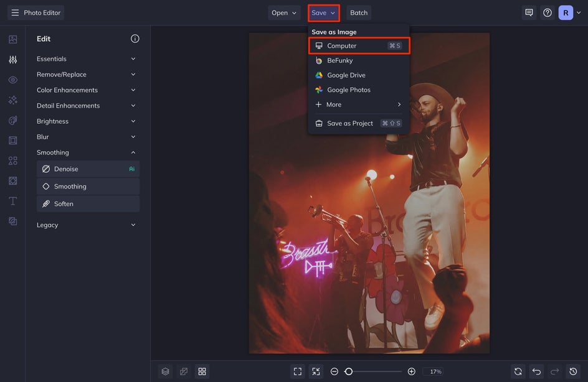
Task: Open the Textures sidebar icon
Action: point(12,181)
